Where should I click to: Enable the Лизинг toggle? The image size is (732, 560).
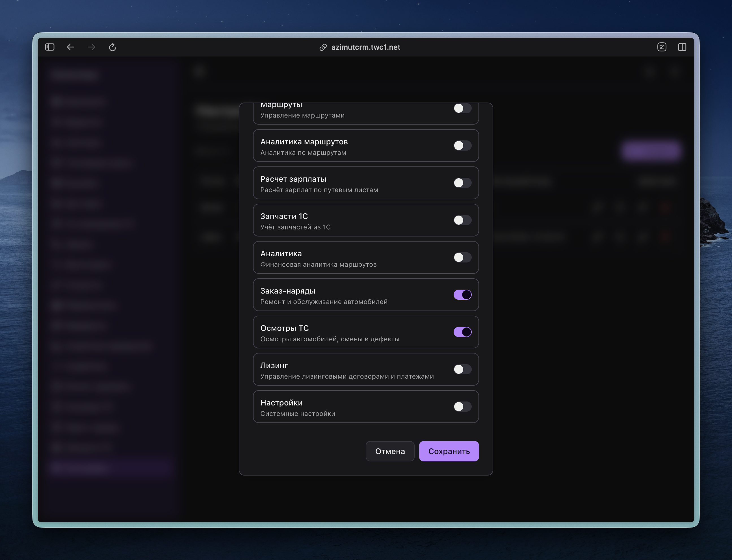pos(462,369)
